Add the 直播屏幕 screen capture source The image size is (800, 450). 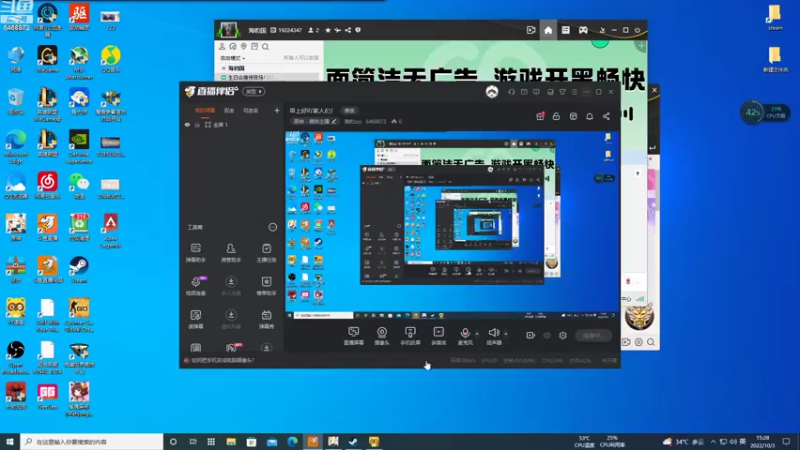tap(354, 336)
